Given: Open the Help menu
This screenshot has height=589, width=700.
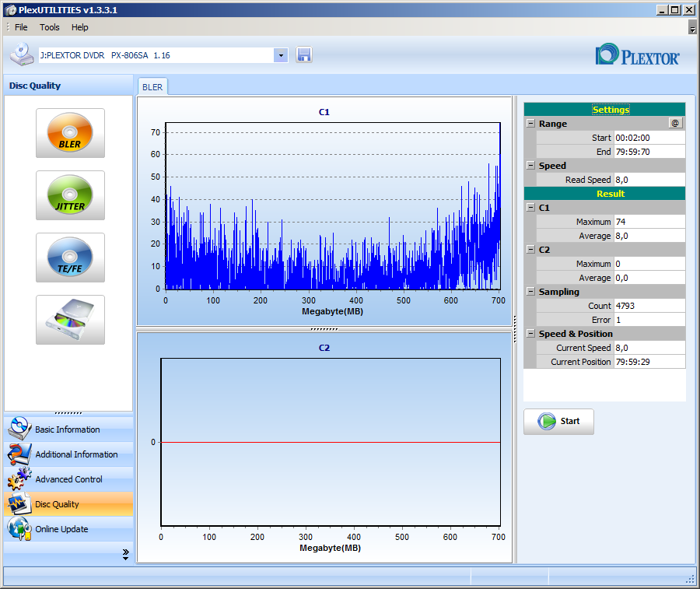Looking at the screenshot, I should coord(80,27).
